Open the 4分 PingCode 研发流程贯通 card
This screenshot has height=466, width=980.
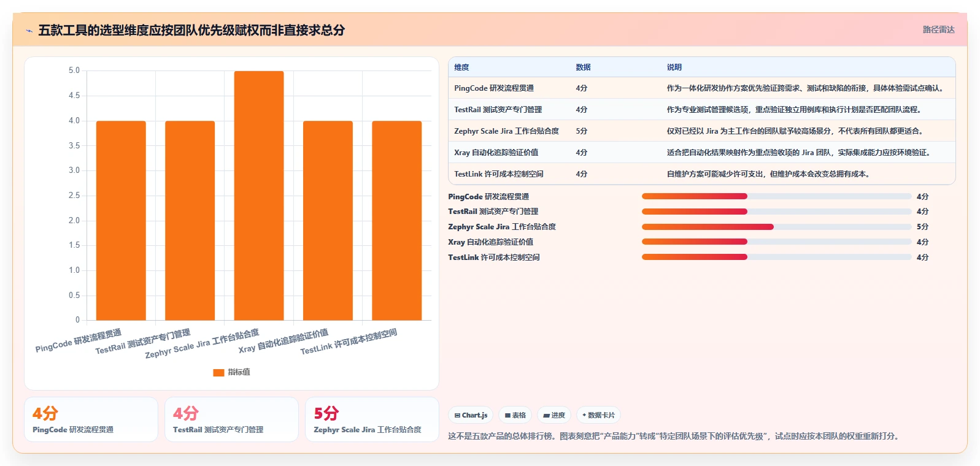(x=91, y=419)
